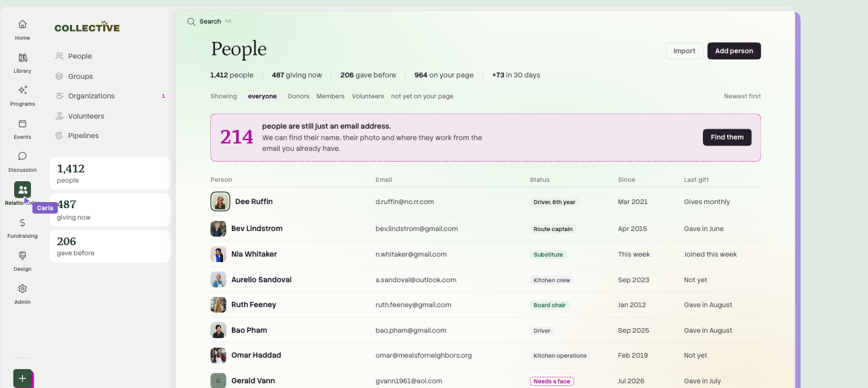Screen dimensions: 868x388
Task: Sort by the Since column header
Action: 626,180
